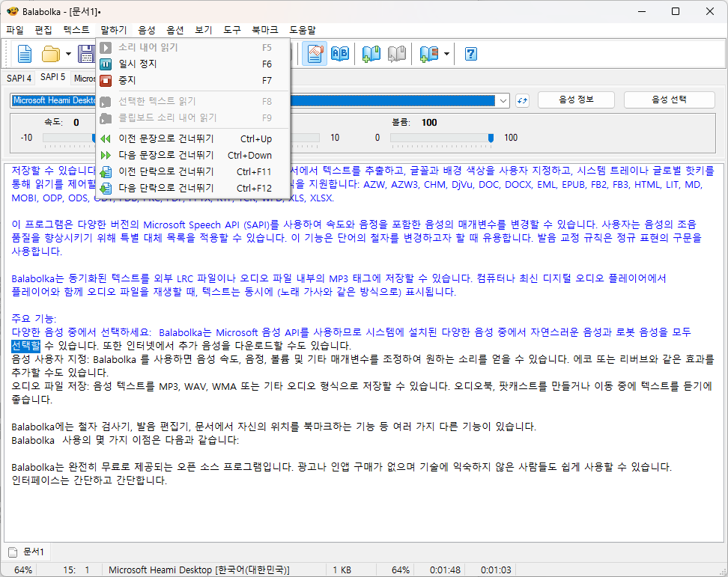The image size is (728, 577).
Task: Open the 음성 menu
Action: tap(146, 30)
